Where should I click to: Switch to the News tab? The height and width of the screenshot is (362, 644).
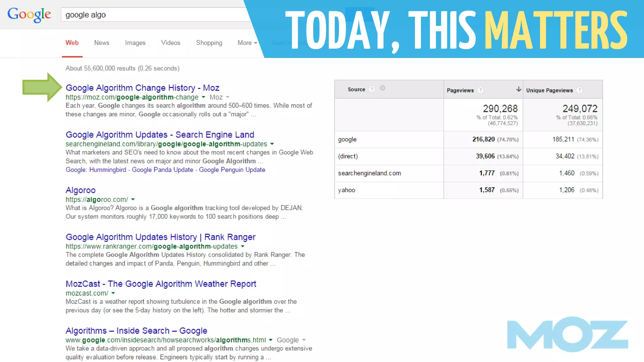(x=102, y=43)
